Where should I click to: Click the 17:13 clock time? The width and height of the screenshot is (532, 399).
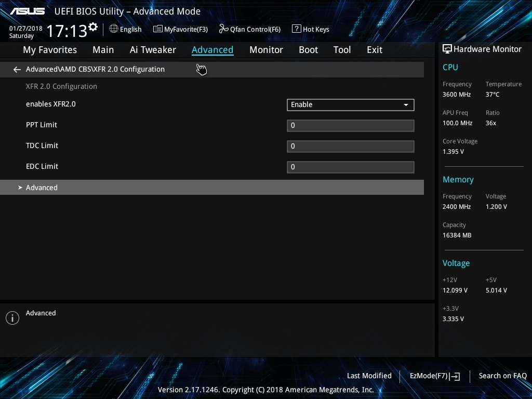pos(67,31)
